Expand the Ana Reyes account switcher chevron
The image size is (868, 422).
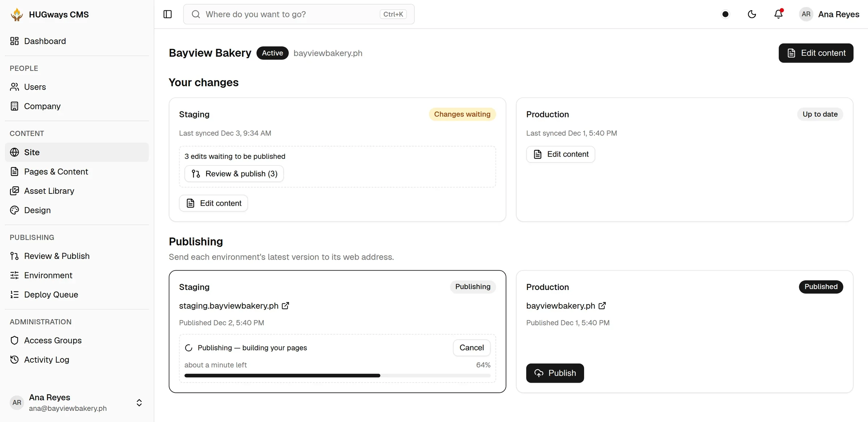pyautogui.click(x=139, y=402)
